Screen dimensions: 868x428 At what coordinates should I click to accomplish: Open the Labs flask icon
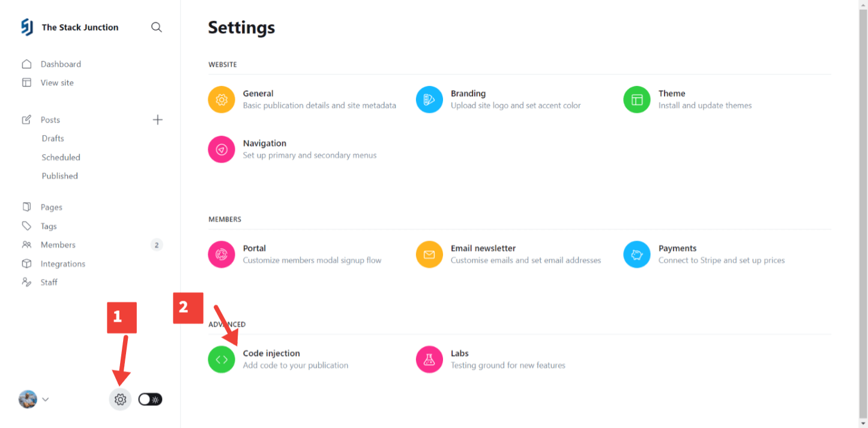pyautogui.click(x=429, y=359)
